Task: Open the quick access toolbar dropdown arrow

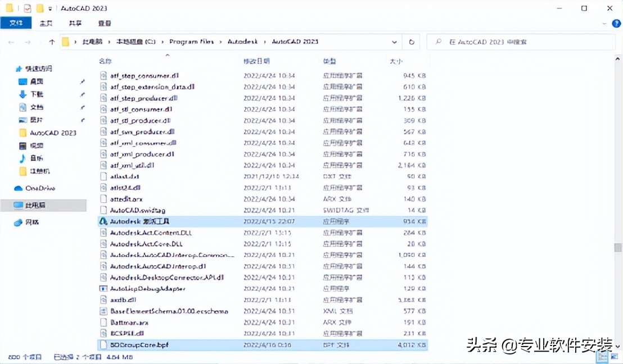Action: click(x=50, y=8)
